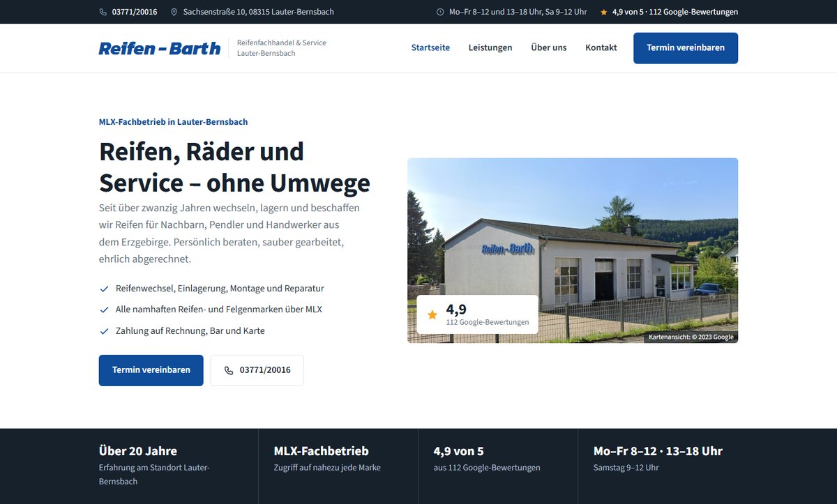Click the checkmark icon beside Zahlung auf Rechnung

(x=104, y=331)
